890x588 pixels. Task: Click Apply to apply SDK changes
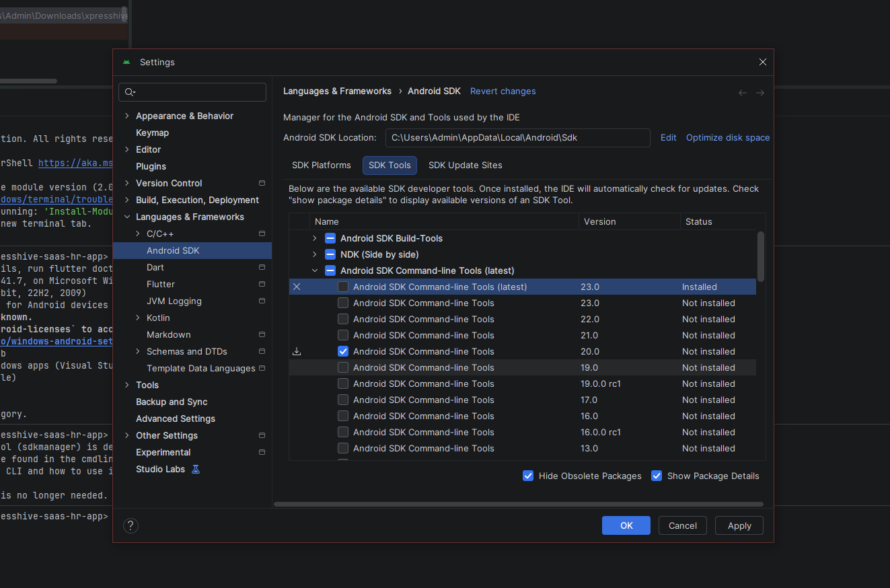pyautogui.click(x=739, y=525)
